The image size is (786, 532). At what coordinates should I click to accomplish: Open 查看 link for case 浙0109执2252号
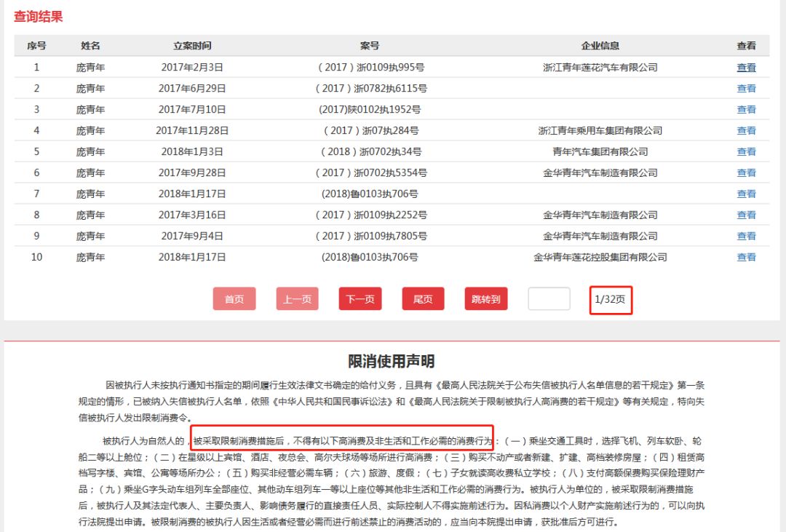(x=746, y=215)
